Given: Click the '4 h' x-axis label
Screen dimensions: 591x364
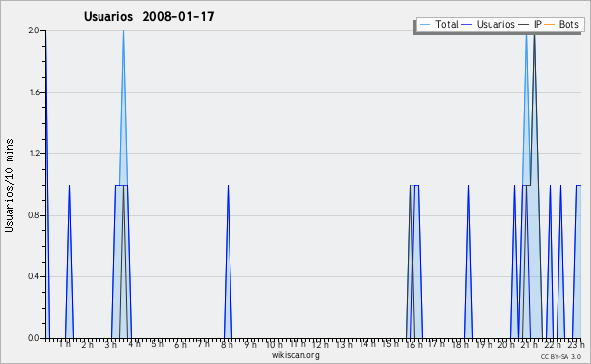Looking at the screenshot, I should pos(134,344).
